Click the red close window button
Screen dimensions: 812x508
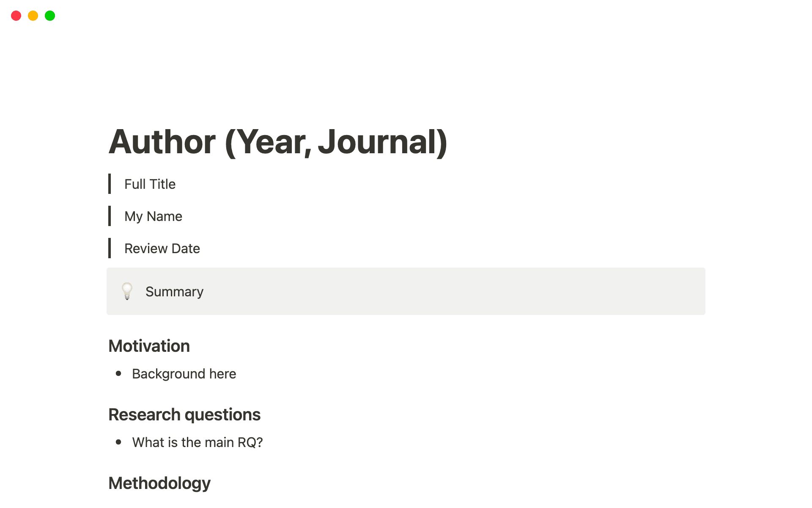coord(16,16)
